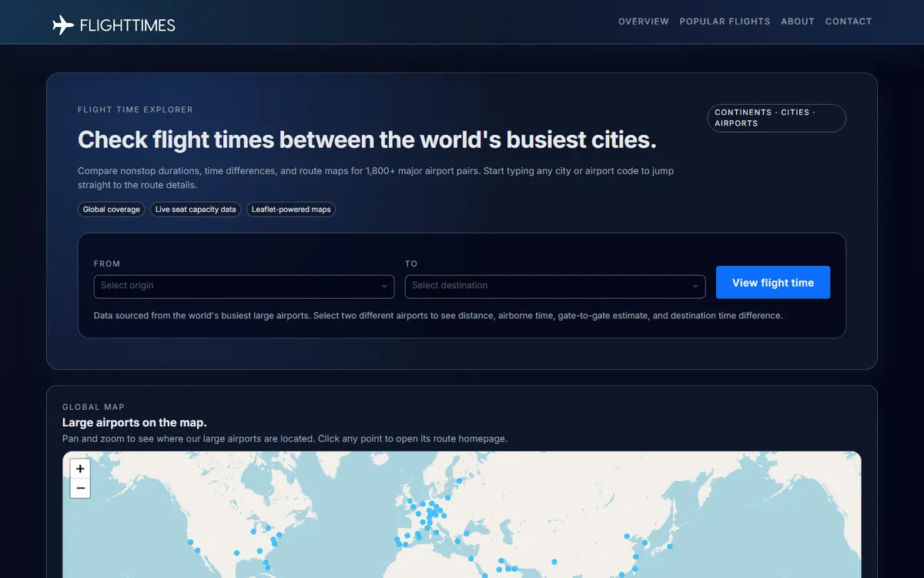Open the About page link
The image size is (924, 578).
(x=798, y=22)
